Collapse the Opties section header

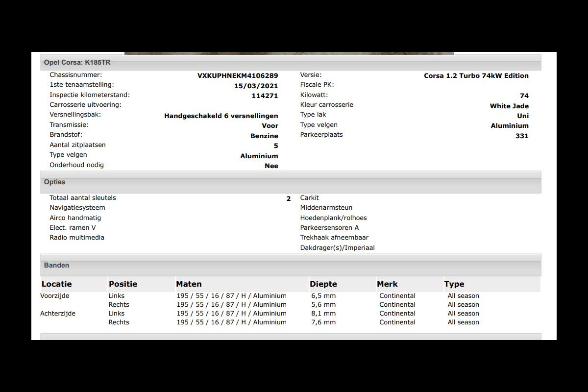click(x=290, y=182)
